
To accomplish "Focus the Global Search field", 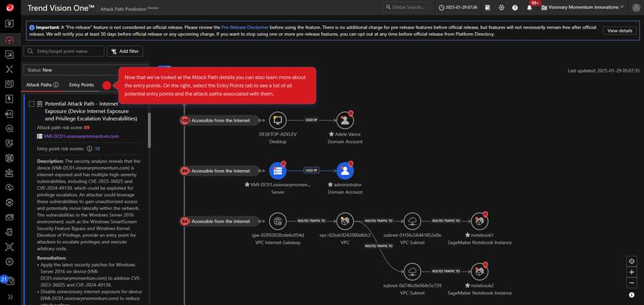I will 407,8.
